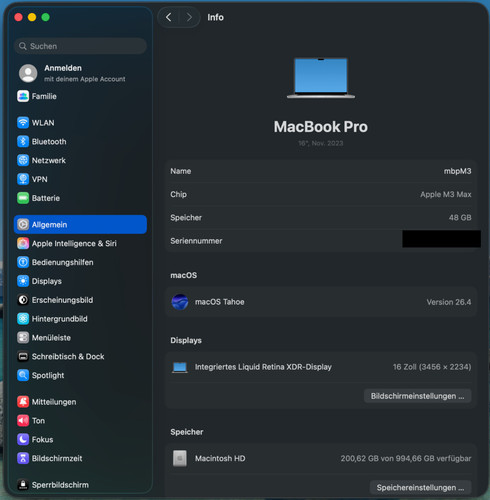Click the Bedienungshilfen accessibility icon
Image resolution: width=490 pixels, height=500 pixels.
point(23,262)
